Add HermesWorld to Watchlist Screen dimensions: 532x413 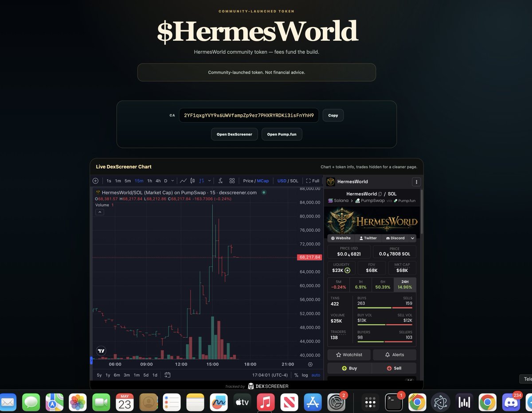pyautogui.click(x=349, y=355)
